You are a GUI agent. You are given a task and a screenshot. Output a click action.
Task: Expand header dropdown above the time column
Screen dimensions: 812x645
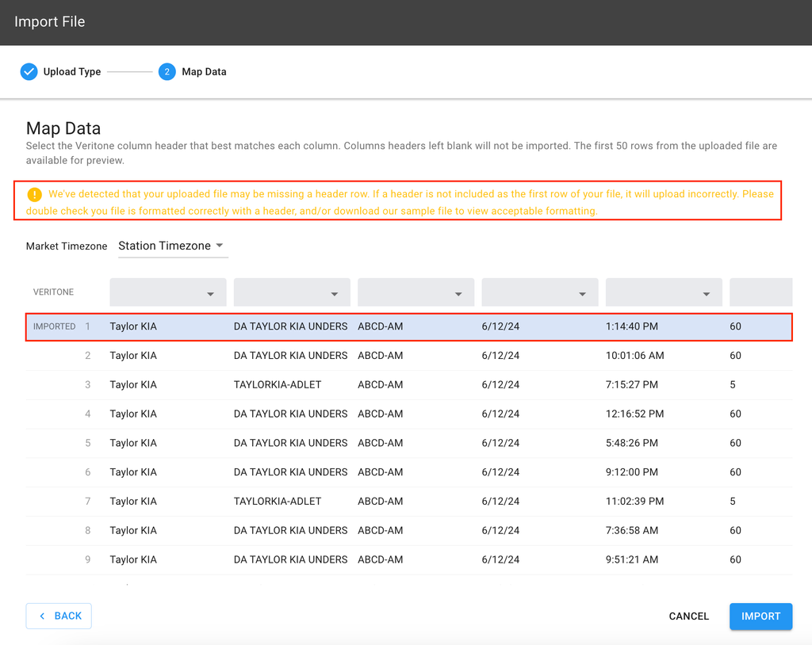(664, 292)
